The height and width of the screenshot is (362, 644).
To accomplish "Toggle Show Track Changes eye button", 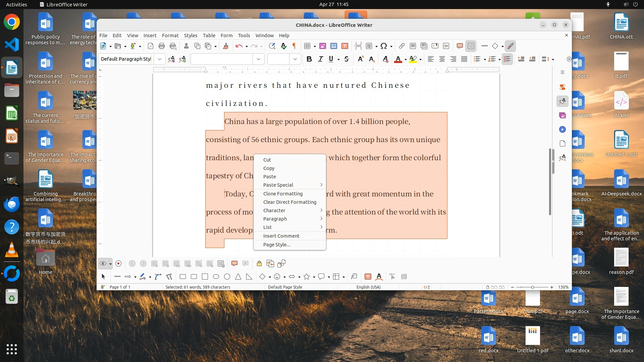I will click(x=103, y=264).
